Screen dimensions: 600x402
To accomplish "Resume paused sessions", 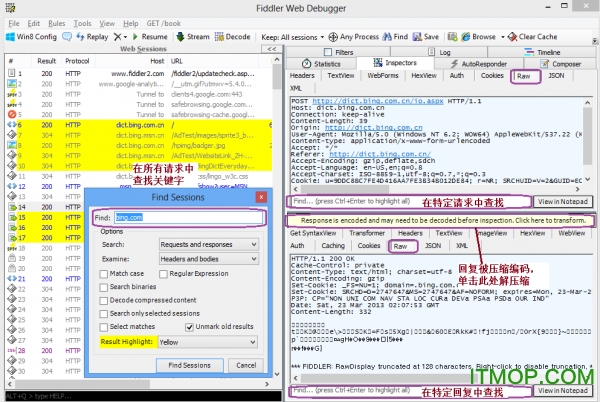I will tap(150, 37).
